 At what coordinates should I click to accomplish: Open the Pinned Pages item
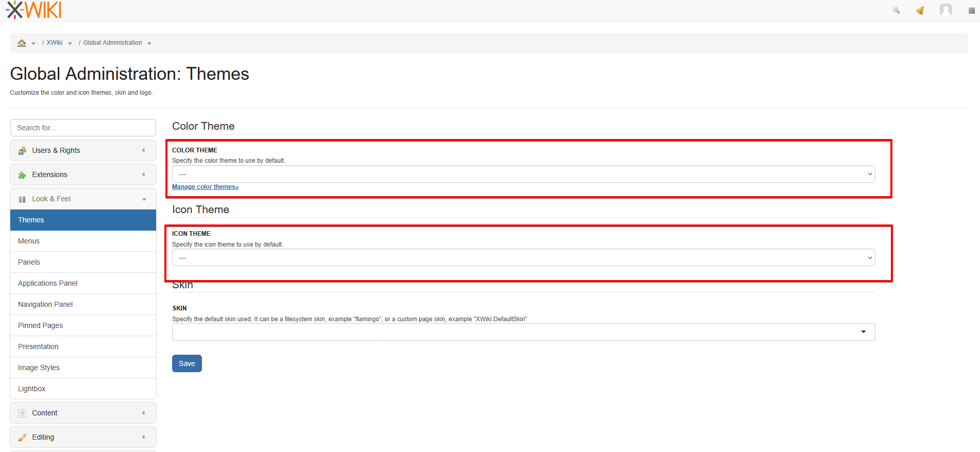tap(83, 325)
